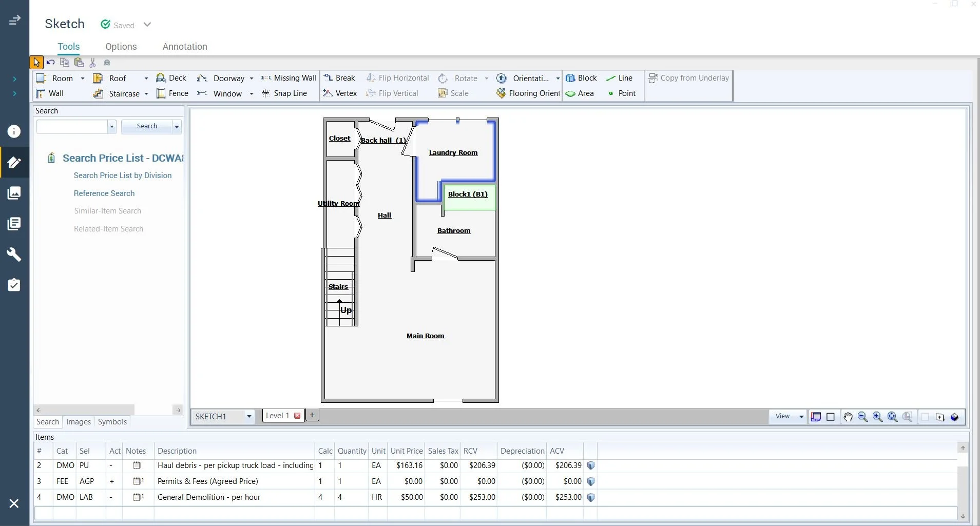Select the Break tool

coord(340,77)
